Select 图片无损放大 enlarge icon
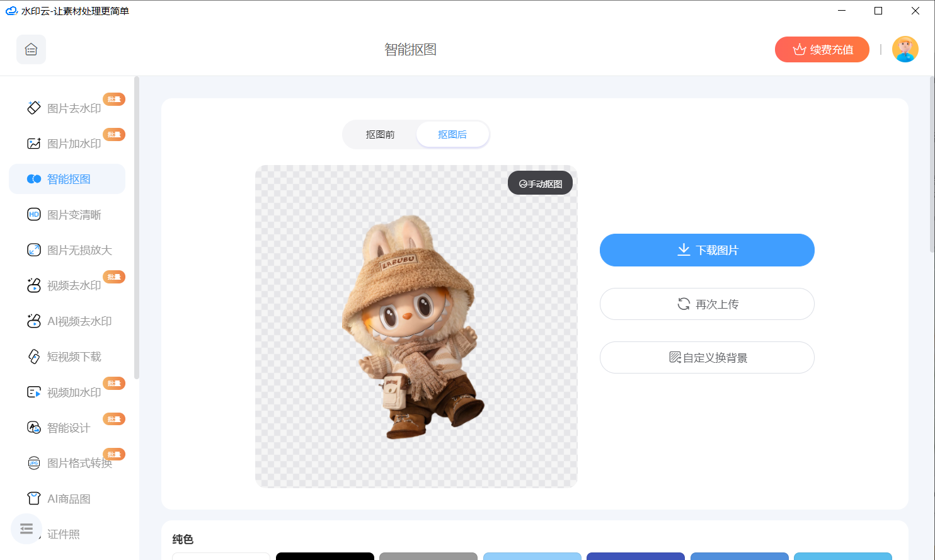 pos(34,250)
